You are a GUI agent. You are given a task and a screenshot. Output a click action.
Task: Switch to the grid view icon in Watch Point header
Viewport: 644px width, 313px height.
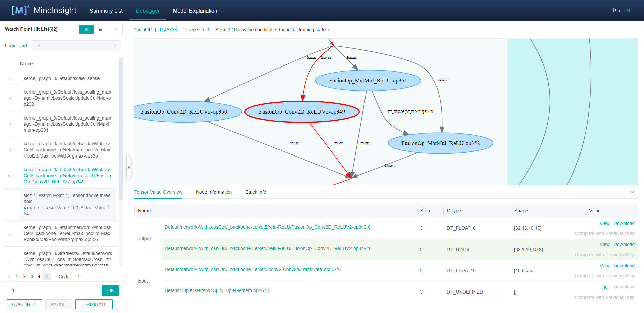101,29
